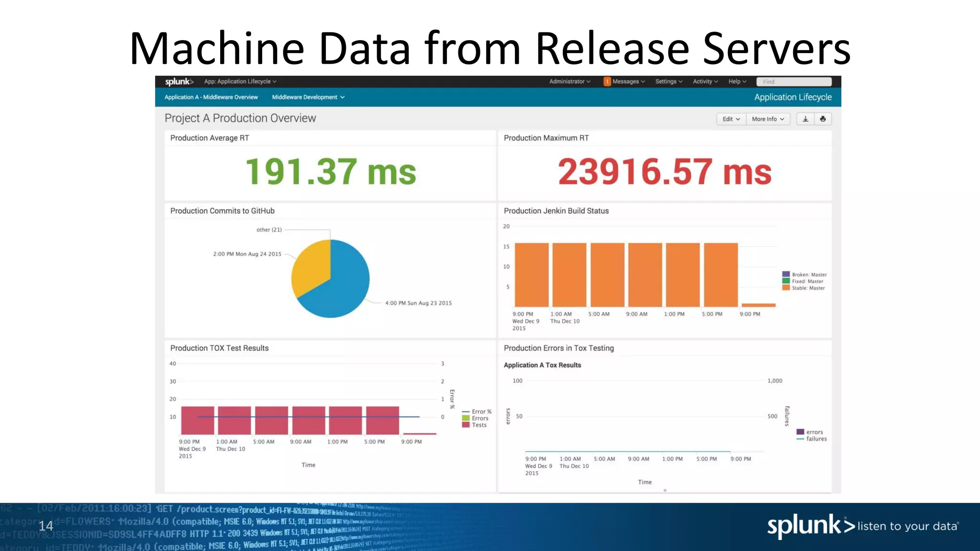Image resolution: width=980 pixels, height=551 pixels.
Task: Click the first orange Jenkins build bar
Action: pos(532,275)
